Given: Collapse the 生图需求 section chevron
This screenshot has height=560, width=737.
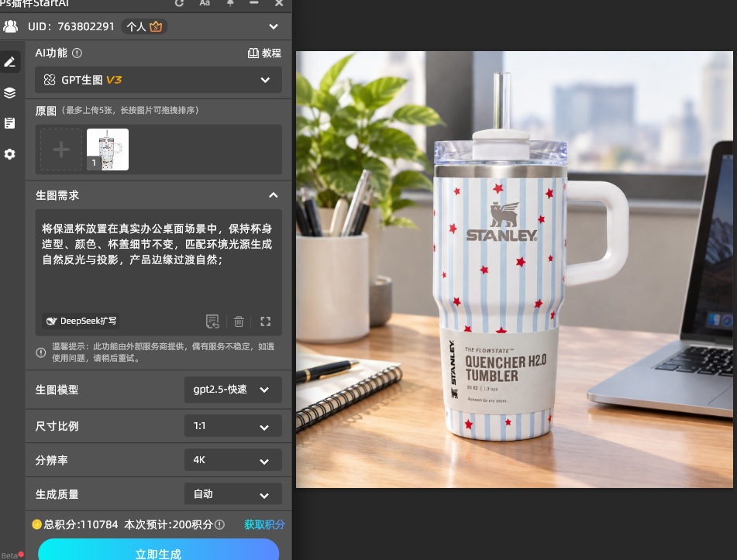Looking at the screenshot, I should tap(273, 195).
